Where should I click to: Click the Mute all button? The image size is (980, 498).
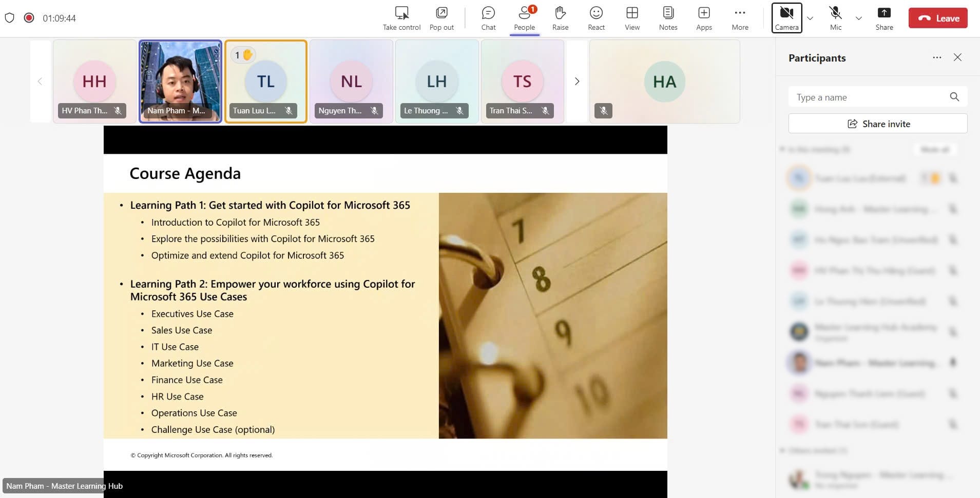(935, 149)
